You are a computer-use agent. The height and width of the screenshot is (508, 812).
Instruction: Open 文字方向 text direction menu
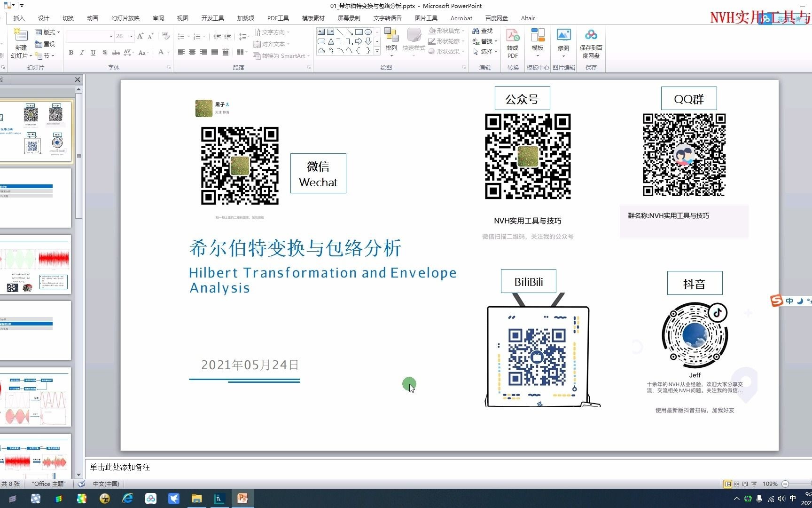click(271, 32)
